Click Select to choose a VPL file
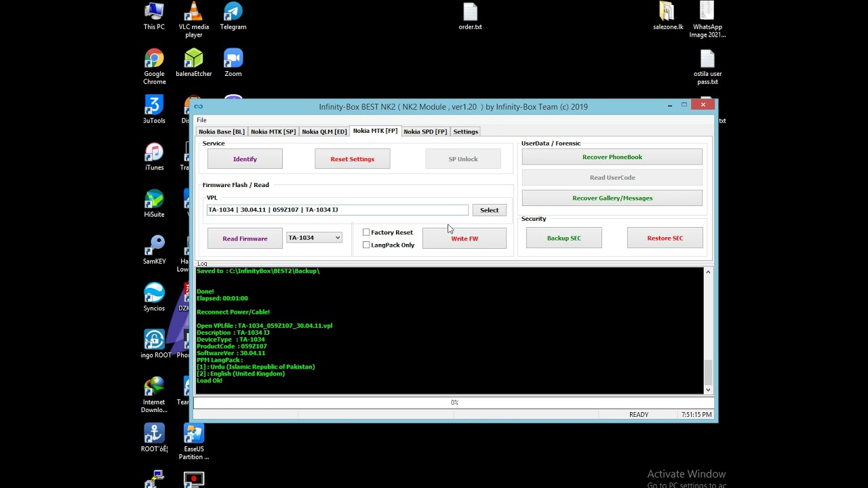868x488 pixels. [489, 210]
